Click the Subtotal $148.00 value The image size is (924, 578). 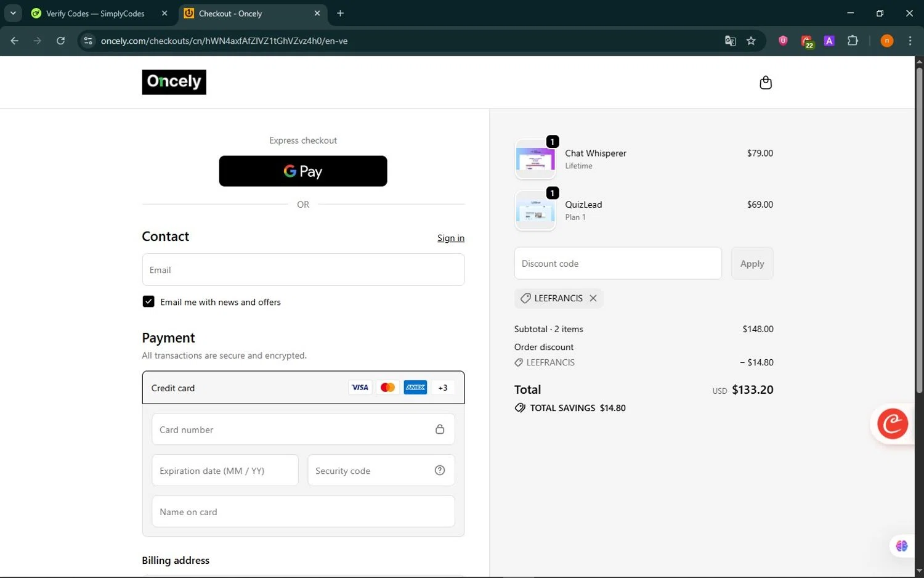click(x=758, y=329)
